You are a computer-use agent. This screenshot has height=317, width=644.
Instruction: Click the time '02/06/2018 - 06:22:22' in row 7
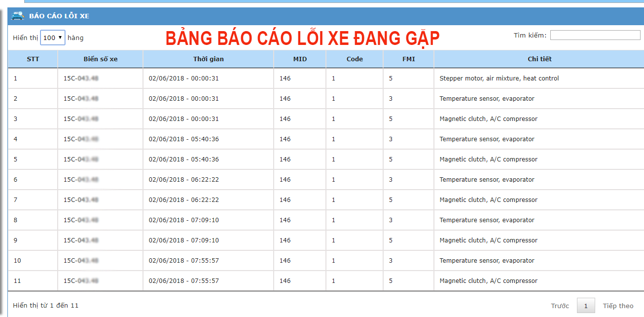click(x=183, y=200)
